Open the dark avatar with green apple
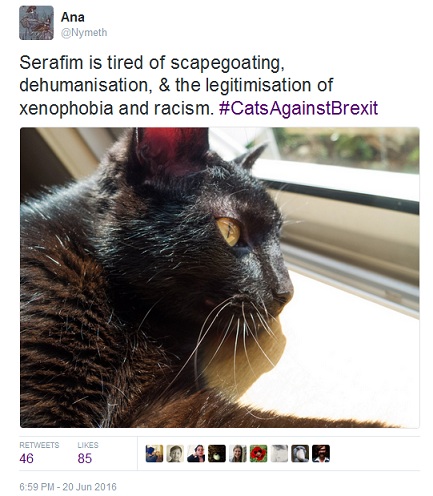 coord(217,453)
